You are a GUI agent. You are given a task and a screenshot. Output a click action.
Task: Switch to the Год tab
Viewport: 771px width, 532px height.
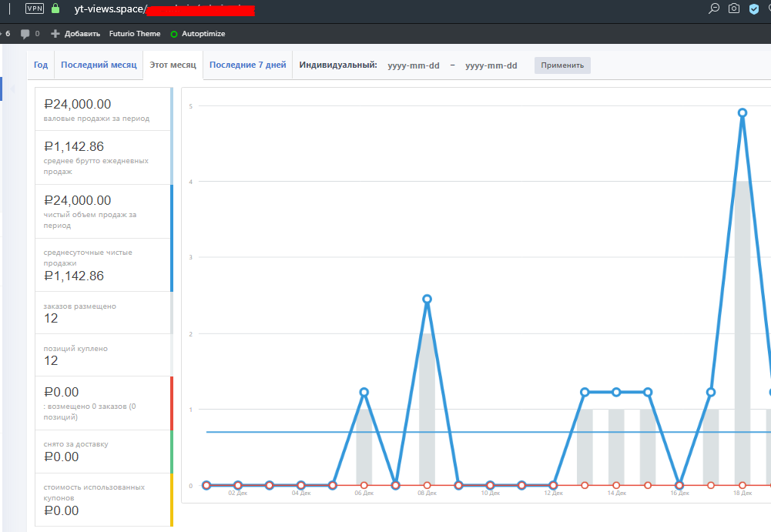tap(41, 65)
